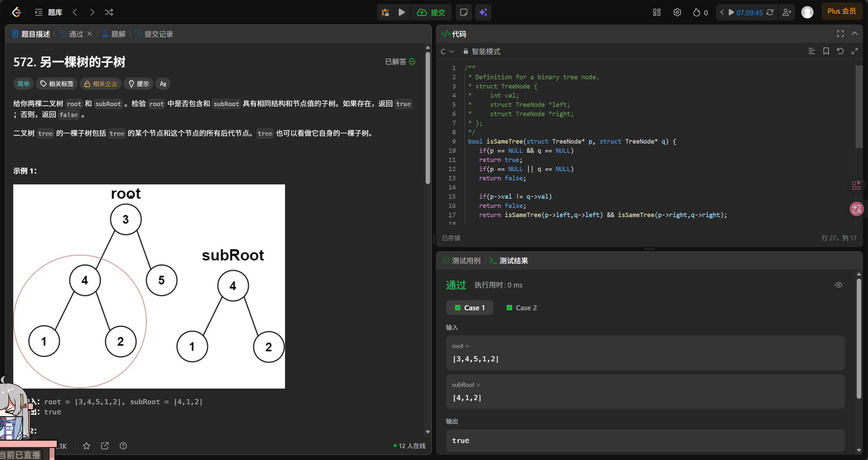This screenshot has width=868, height=460.
Task: Click the shuffle random problem icon
Action: (x=109, y=12)
